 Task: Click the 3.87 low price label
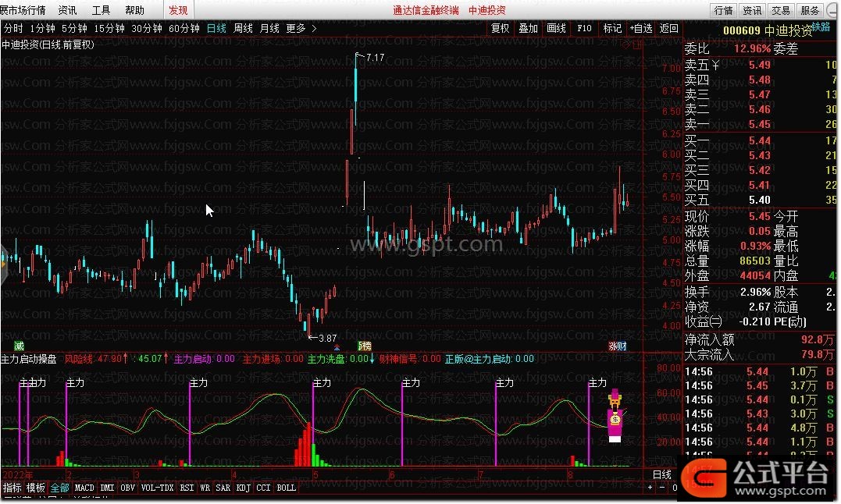point(327,339)
